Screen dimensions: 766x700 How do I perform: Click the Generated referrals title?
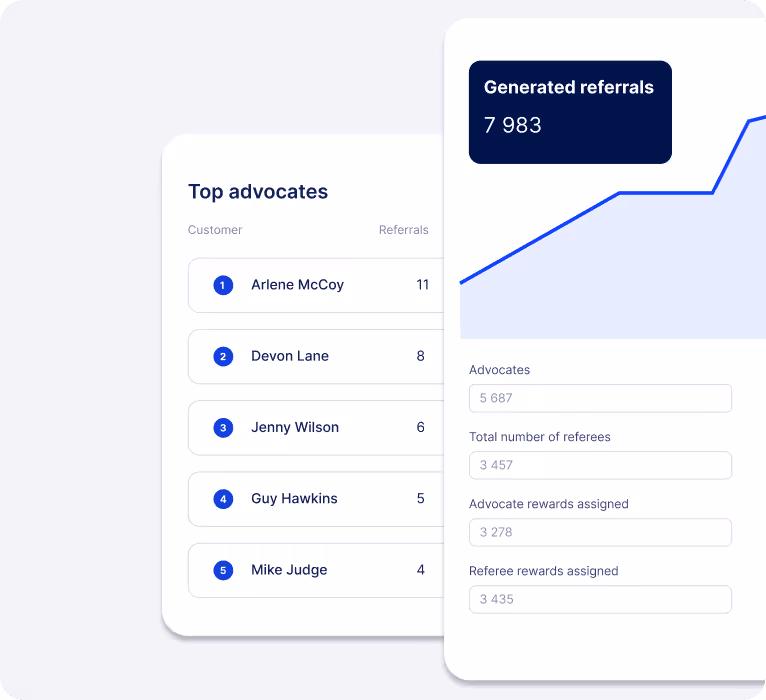point(569,87)
